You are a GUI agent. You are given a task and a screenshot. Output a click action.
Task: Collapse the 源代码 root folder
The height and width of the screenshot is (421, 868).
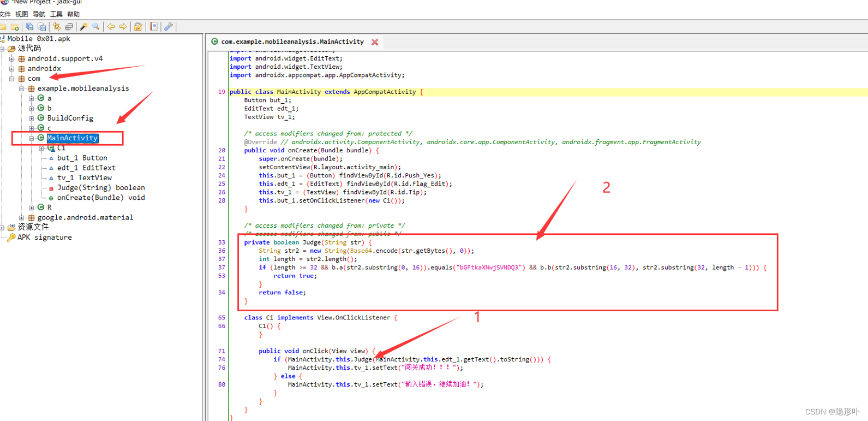(2, 49)
